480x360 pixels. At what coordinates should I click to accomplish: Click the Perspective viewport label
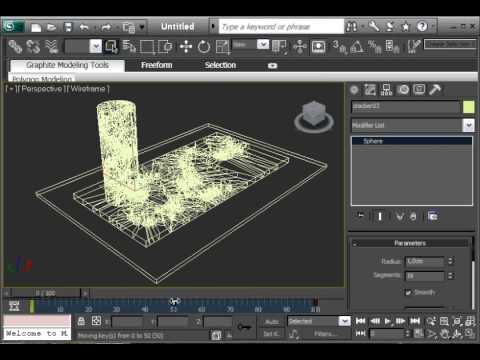(42, 89)
